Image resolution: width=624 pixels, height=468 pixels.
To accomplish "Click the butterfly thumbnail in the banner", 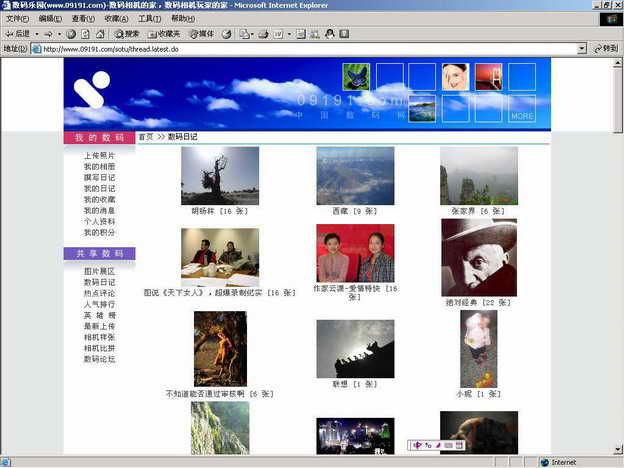I will tap(356, 77).
